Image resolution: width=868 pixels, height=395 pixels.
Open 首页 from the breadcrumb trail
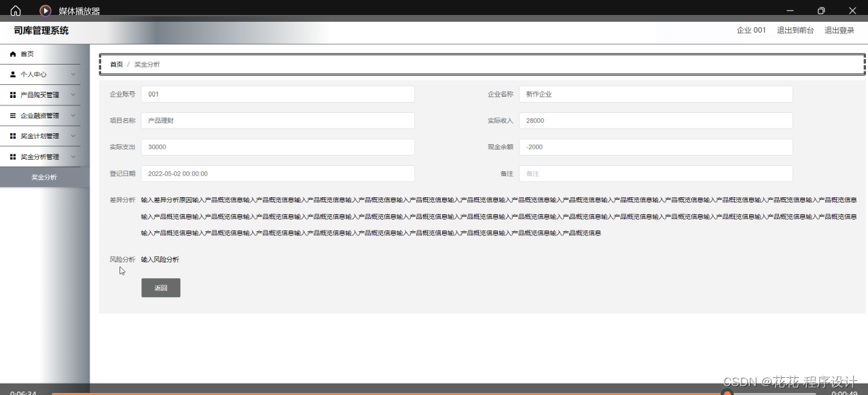115,64
